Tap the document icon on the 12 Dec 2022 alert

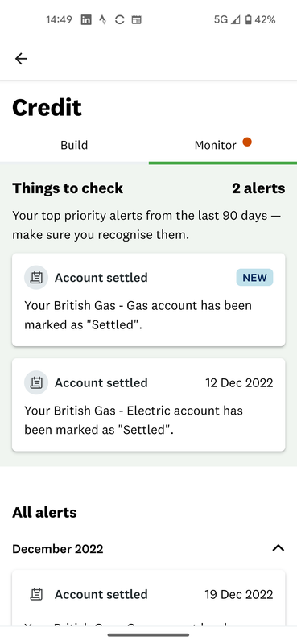[36, 383]
